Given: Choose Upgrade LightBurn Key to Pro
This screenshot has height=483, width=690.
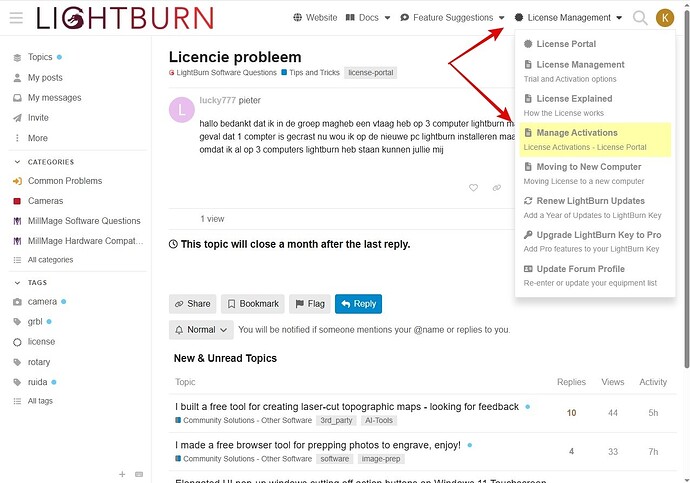Looking at the screenshot, I should 595,242.
